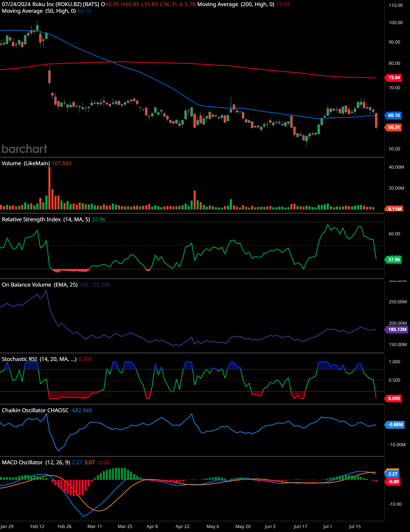Click the May 6 date on time axis
410x532 pixels.
point(213,526)
